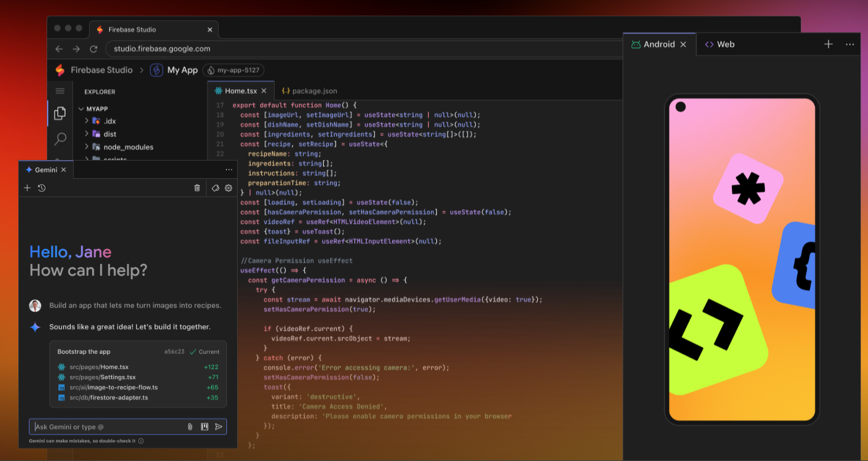
Task: Delete the Gemini conversation with trash icon
Action: pyautogui.click(x=197, y=188)
